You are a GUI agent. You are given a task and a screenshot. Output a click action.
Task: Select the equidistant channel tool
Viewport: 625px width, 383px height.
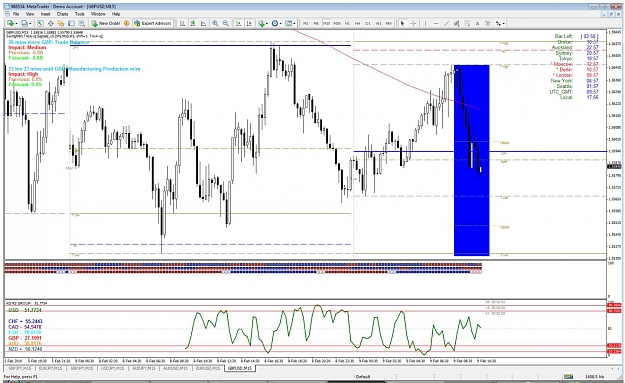coord(456,23)
